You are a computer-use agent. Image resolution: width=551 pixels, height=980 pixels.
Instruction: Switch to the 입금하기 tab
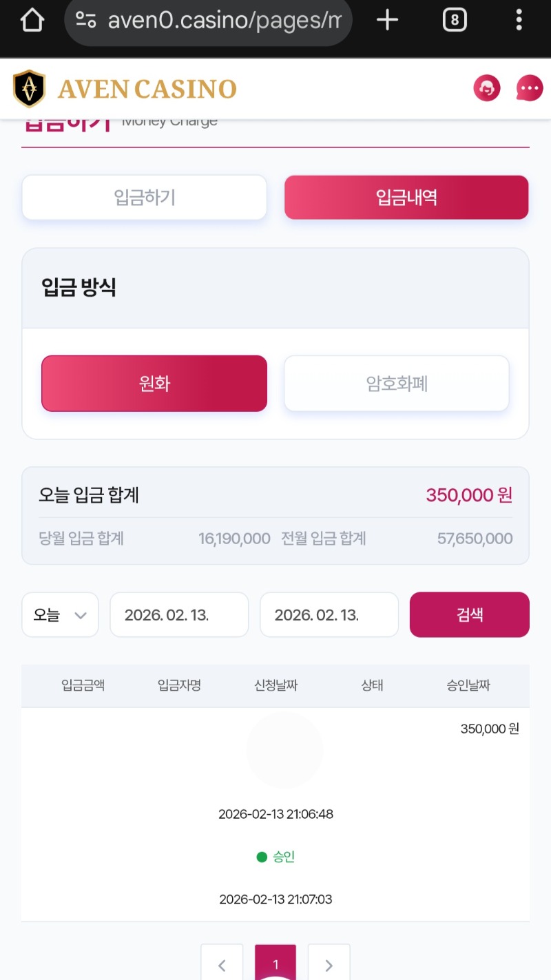(144, 198)
